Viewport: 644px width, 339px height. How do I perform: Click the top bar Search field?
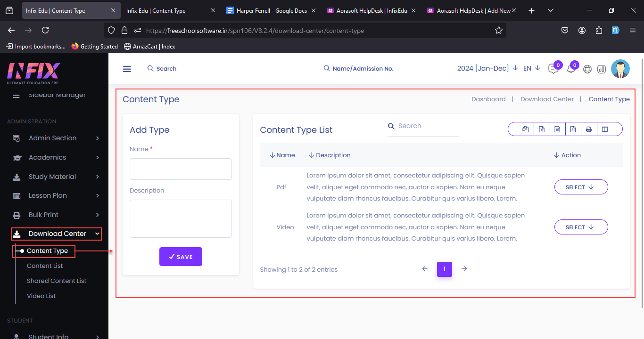tap(162, 68)
